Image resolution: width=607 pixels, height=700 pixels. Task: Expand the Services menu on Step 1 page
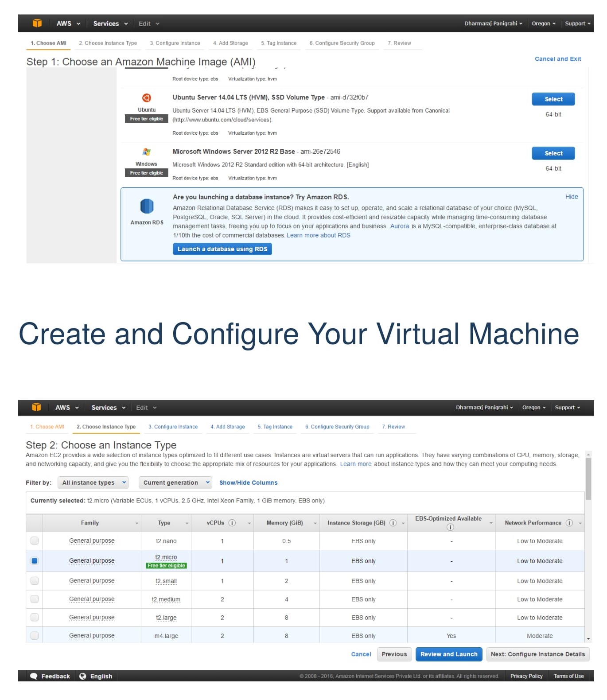(110, 23)
